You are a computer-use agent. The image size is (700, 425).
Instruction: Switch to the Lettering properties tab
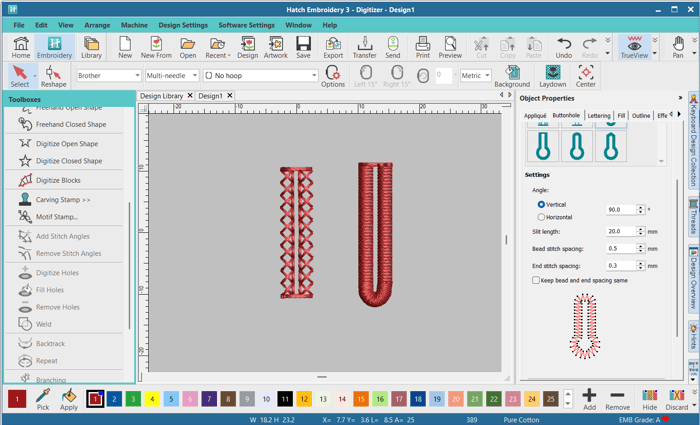[x=598, y=116]
